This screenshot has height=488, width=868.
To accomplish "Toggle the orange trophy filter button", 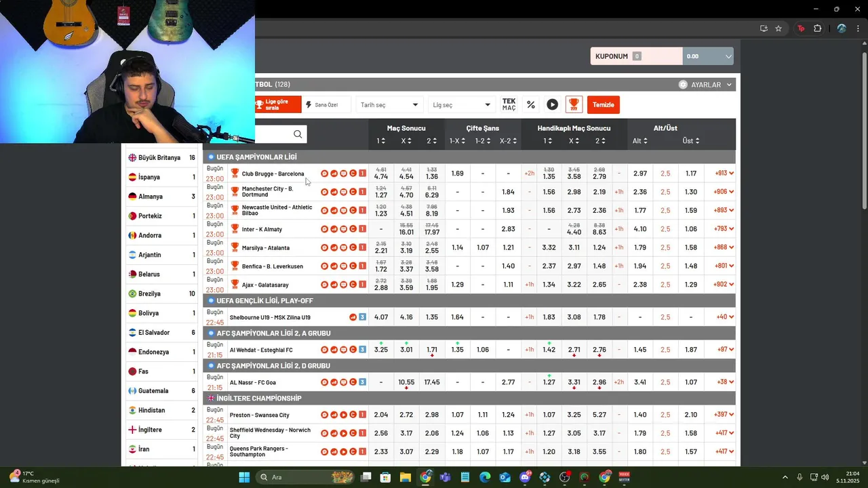I will coord(574,104).
